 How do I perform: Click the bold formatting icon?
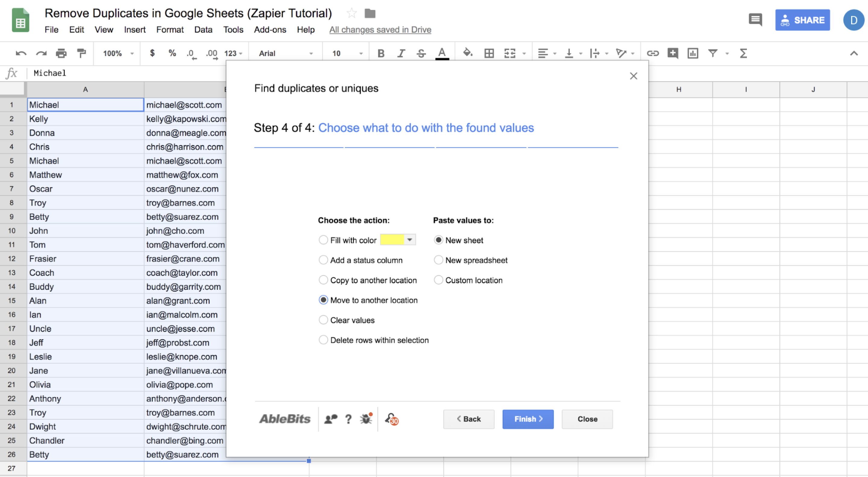(x=380, y=53)
